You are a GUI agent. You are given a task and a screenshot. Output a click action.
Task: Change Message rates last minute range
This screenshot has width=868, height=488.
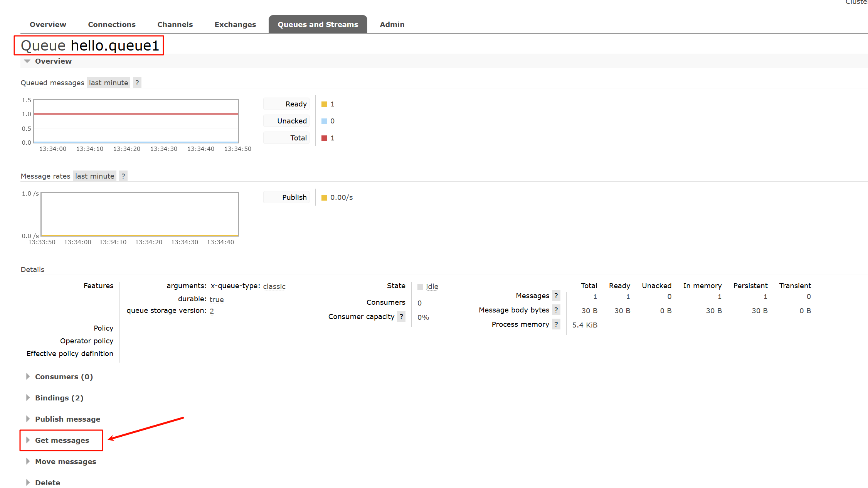coord(94,176)
